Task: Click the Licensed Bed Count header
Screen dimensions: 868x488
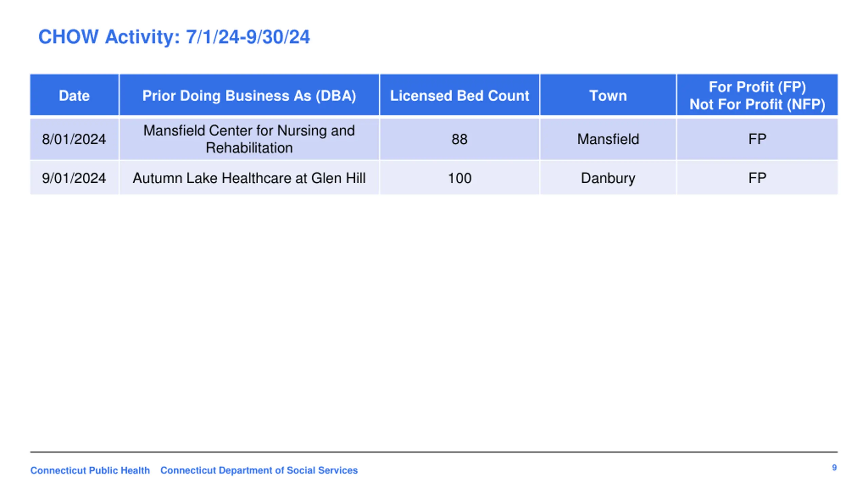Action: [459, 95]
